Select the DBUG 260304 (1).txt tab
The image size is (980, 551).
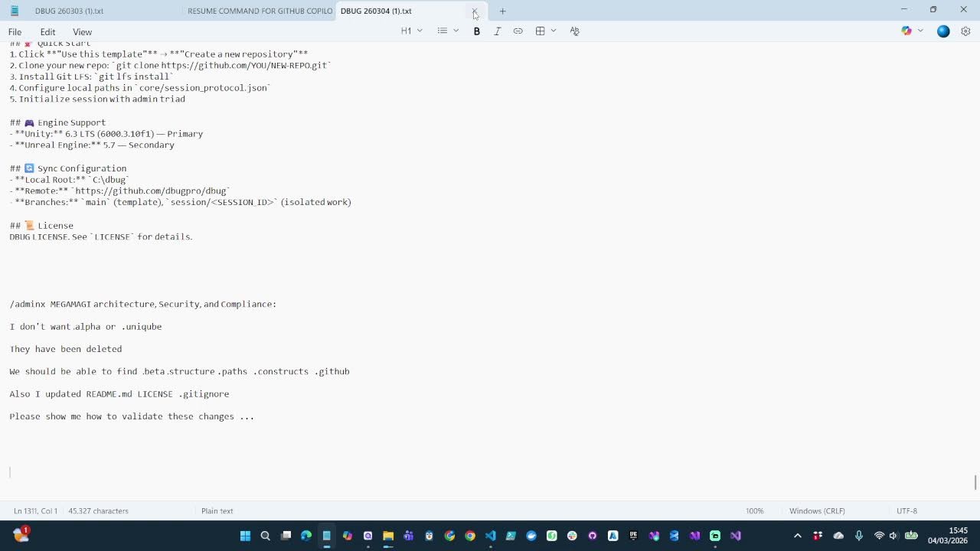[x=376, y=11]
